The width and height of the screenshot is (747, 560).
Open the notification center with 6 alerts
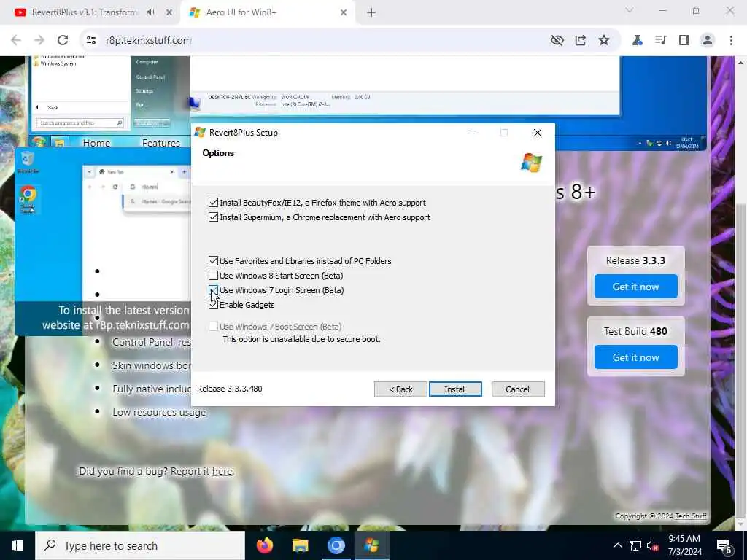724,546
